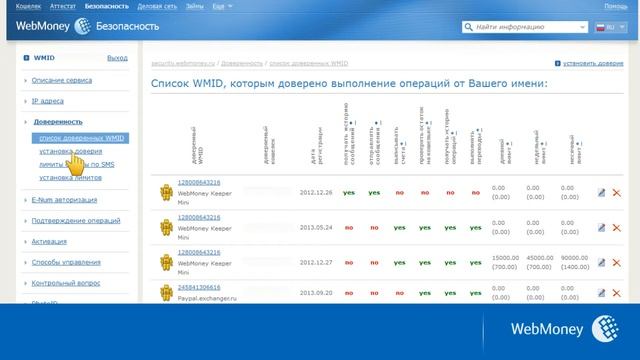
Task: Click the ant icon beside Paypal.exchanger.ru
Action: [166, 293]
